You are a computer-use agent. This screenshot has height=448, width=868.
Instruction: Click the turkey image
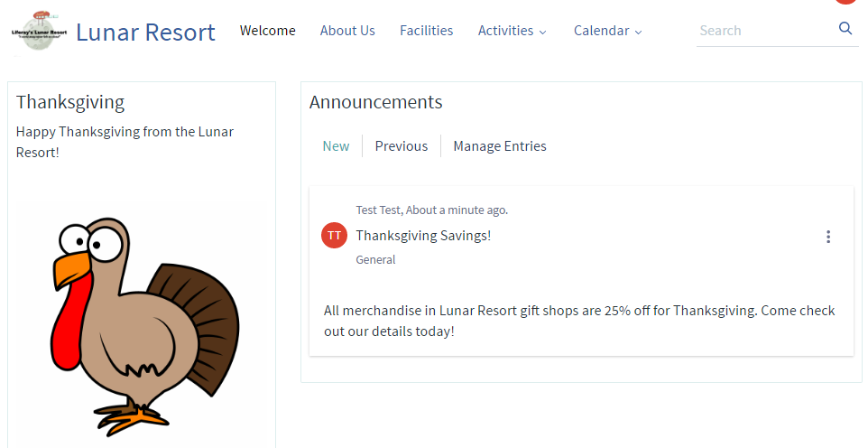[x=141, y=326]
